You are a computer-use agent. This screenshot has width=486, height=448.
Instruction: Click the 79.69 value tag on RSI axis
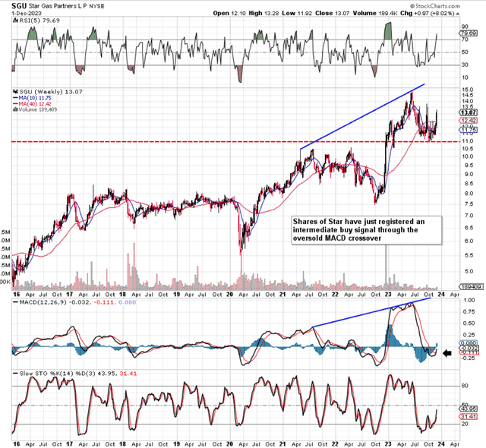pos(469,33)
